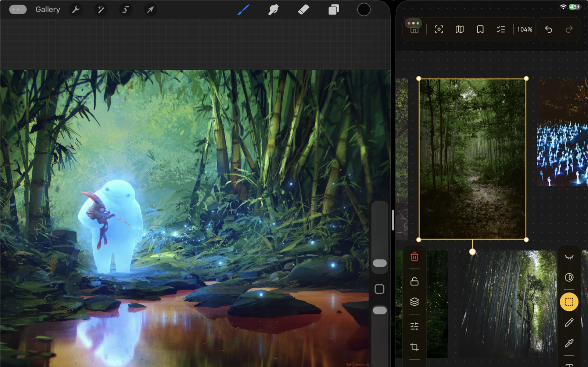The width and height of the screenshot is (588, 367).
Task: Open the Procreate Gallery
Action: pos(47,10)
